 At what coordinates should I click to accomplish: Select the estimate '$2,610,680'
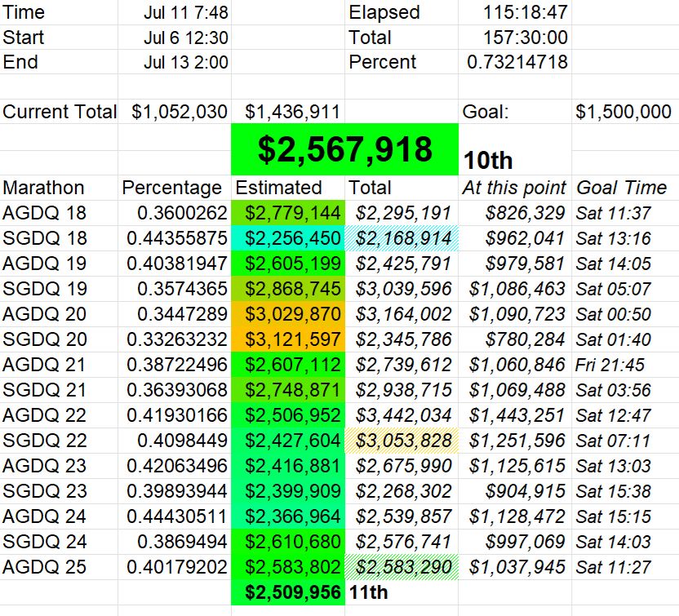tap(288, 542)
